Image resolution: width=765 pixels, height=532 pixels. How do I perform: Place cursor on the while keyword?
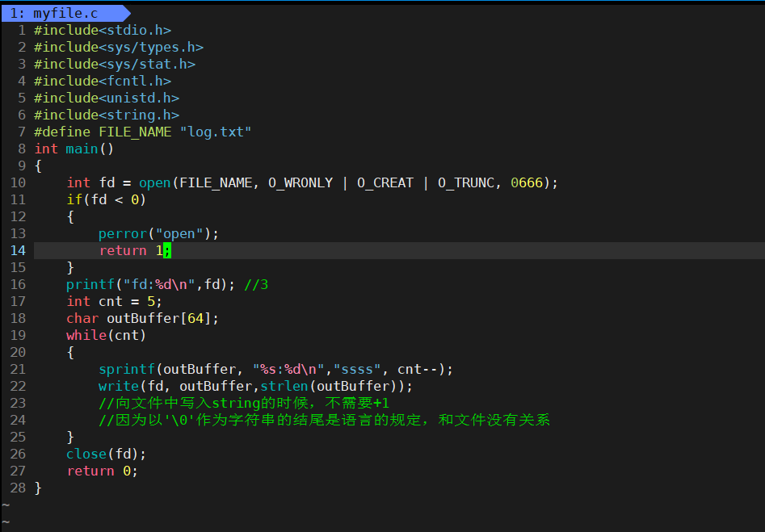click(86, 335)
